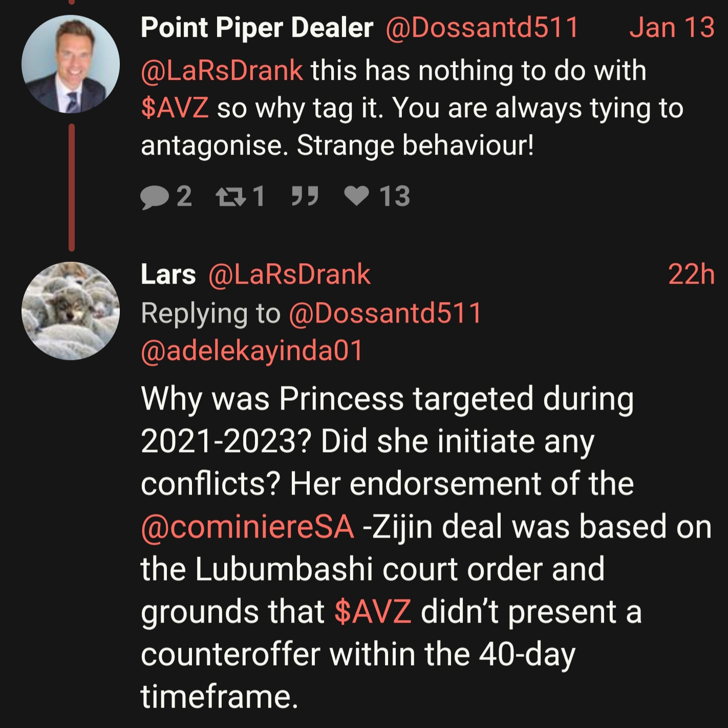Visit the @Dossantd511 handle beside Point Piper Dealer

pyautogui.click(x=482, y=28)
